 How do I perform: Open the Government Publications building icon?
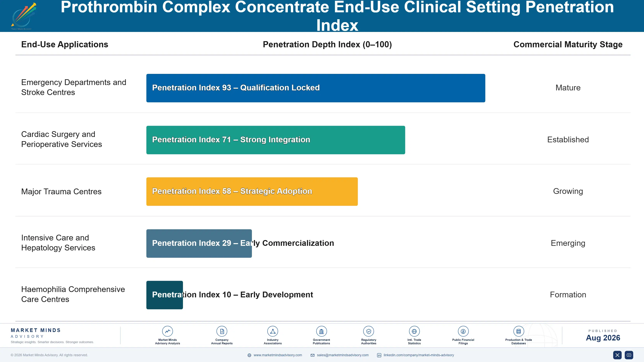pyautogui.click(x=321, y=331)
